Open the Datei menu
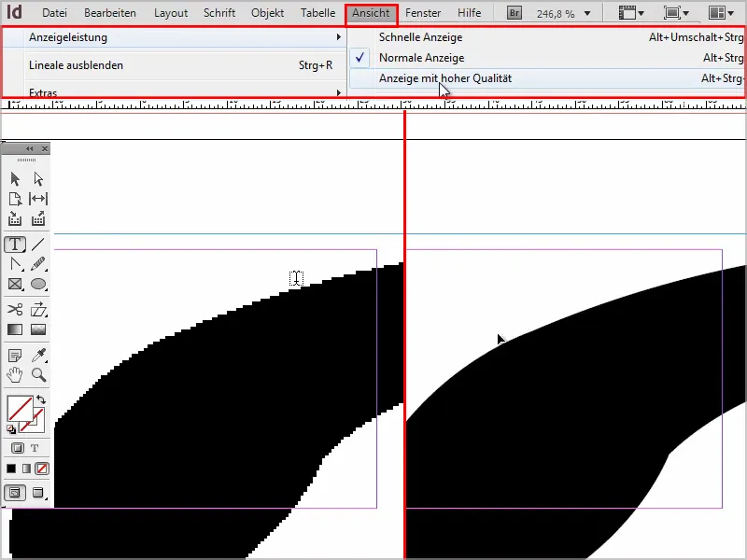Image resolution: width=747 pixels, height=560 pixels. pyautogui.click(x=54, y=13)
